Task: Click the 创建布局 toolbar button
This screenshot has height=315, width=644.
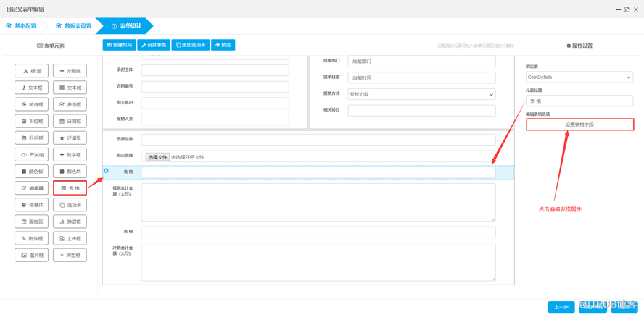Action: coord(120,45)
